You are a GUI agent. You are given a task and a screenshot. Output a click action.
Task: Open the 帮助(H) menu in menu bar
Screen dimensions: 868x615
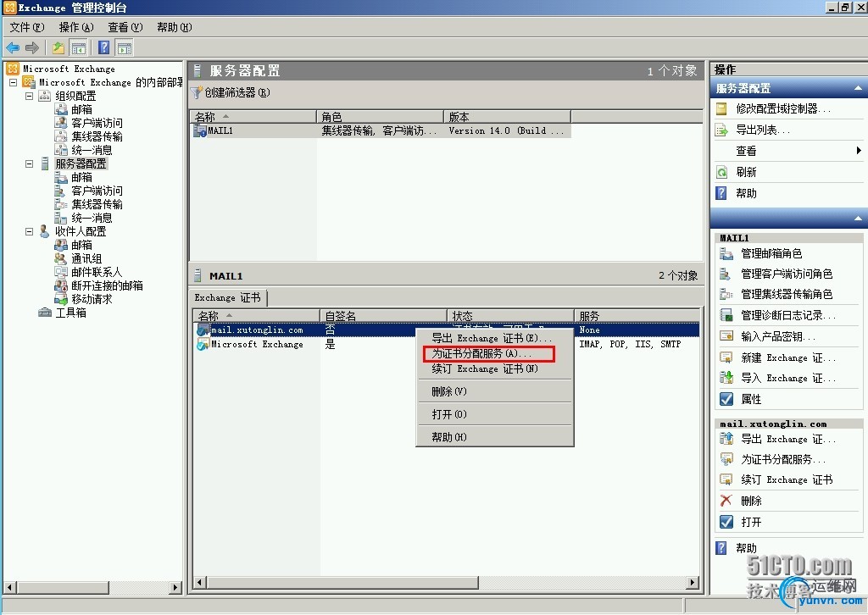pos(175,27)
